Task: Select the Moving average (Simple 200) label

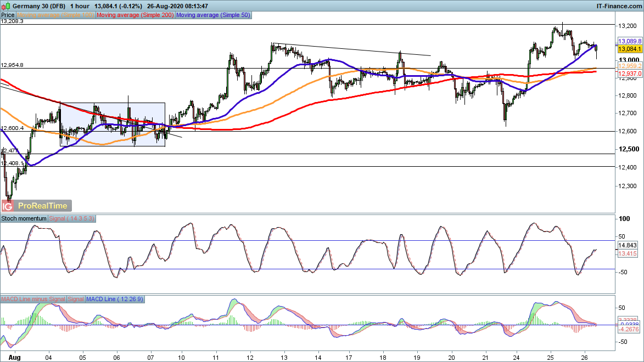Action: [x=135, y=15]
